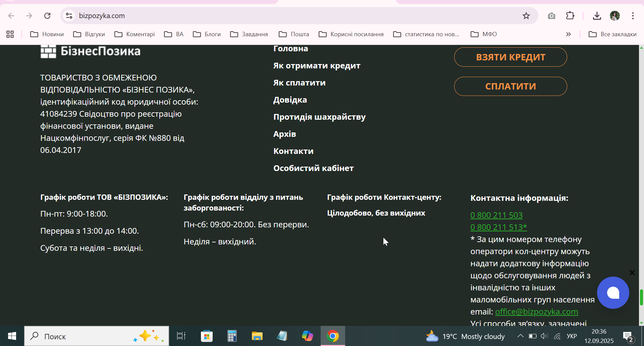Open the МФО bookmark folder
The image size is (644, 346).
(484, 34)
